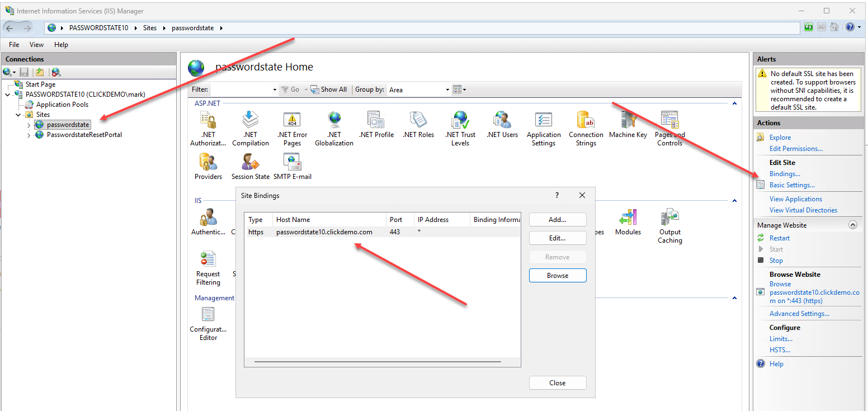Open the View menu
The width and height of the screenshot is (868, 411).
point(36,45)
